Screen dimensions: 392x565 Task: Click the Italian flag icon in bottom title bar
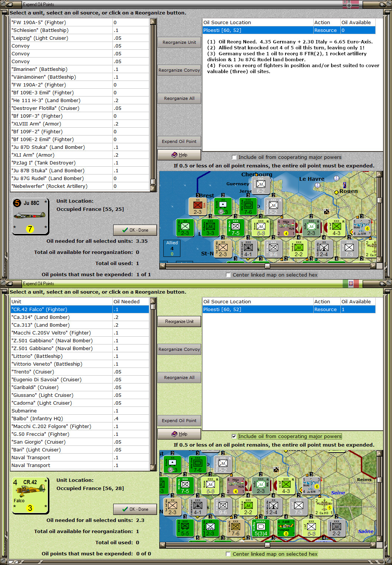351,284
